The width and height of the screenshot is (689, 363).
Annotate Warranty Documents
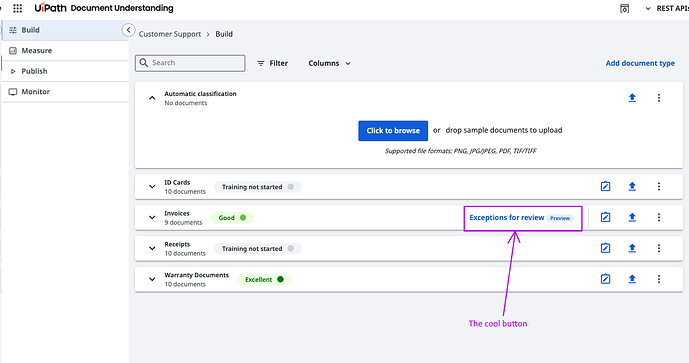[606, 279]
